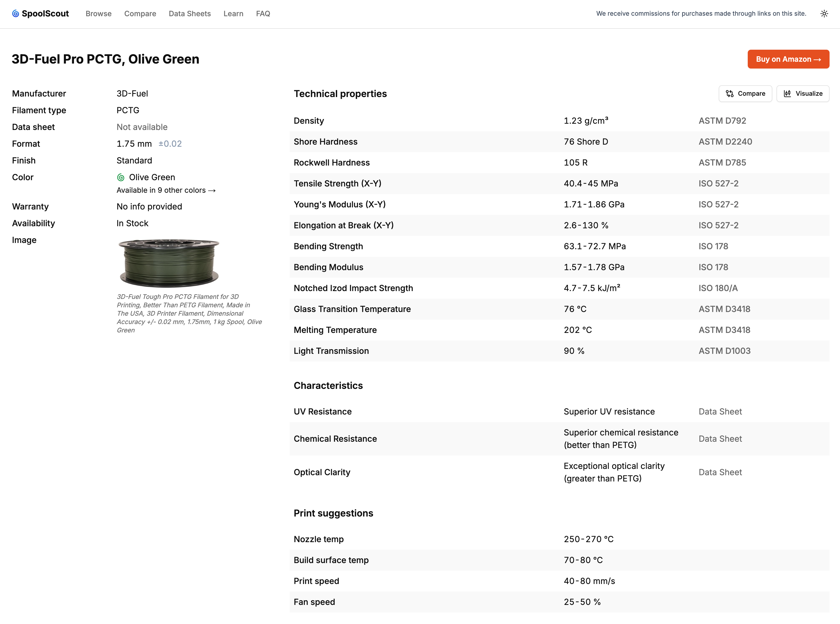The width and height of the screenshot is (840, 624).
Task: Toggle the light/dark theme sun icon
Action: point(824,14)
